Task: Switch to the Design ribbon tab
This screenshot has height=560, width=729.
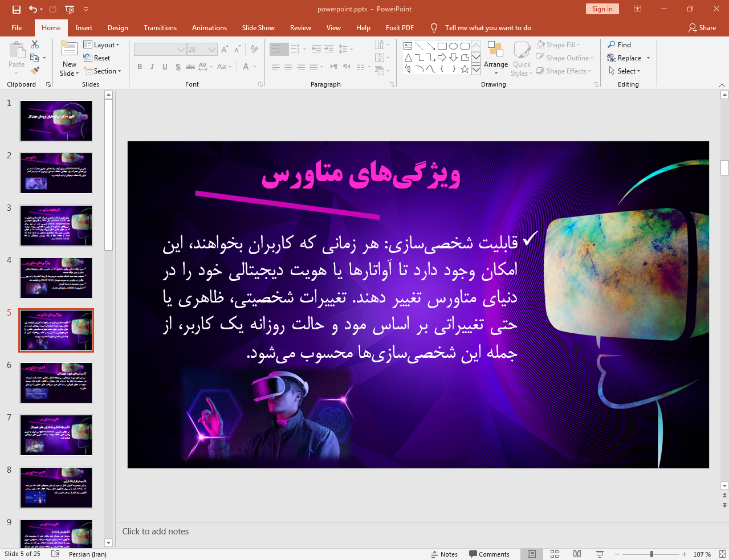Action: click(117, 28)
